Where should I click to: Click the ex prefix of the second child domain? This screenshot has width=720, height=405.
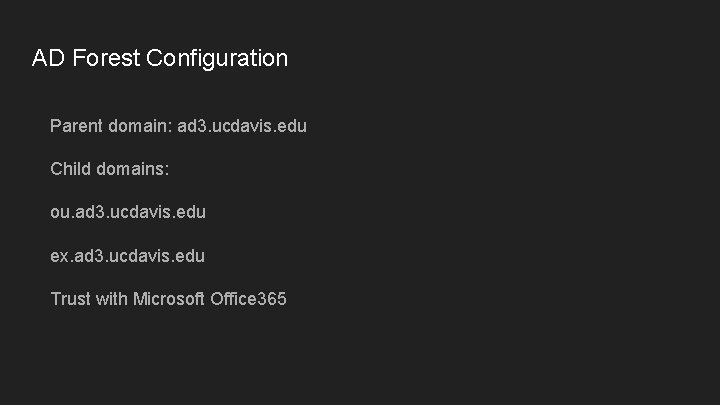[60, 256]
